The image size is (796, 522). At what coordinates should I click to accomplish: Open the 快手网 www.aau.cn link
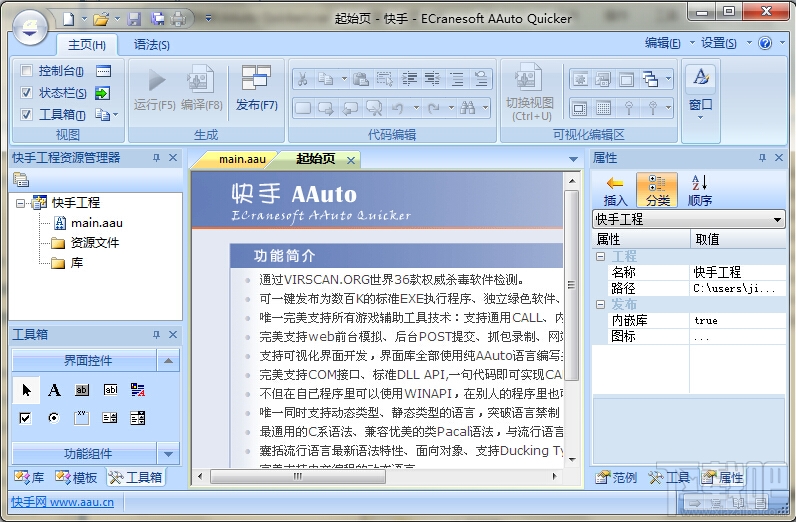click(x=62, y=502)
